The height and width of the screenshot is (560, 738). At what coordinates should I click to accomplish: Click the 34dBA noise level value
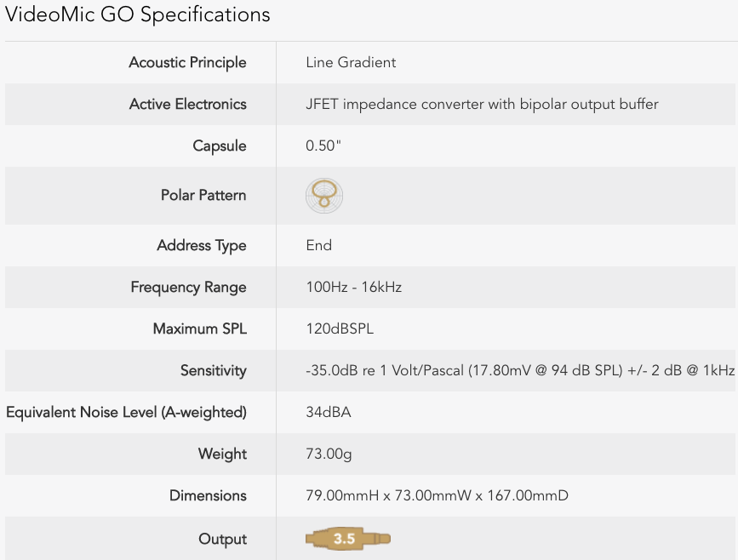click(328, 412)
